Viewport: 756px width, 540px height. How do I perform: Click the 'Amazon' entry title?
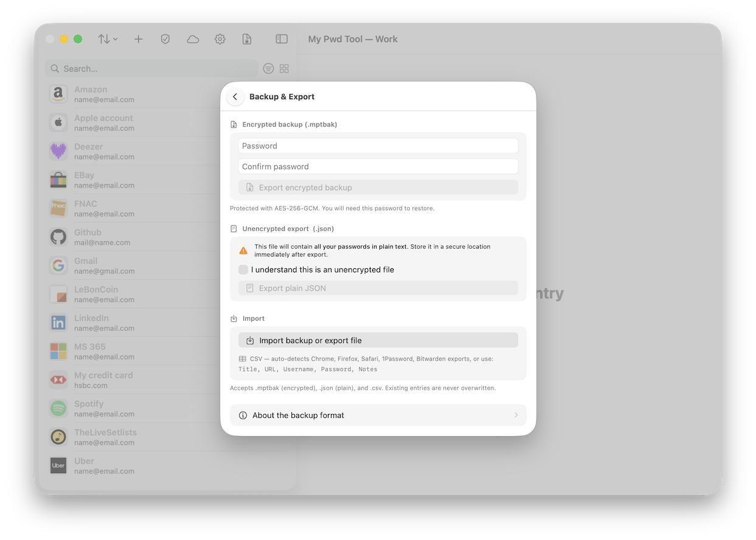pyautogui.click(x=91, y=89)
